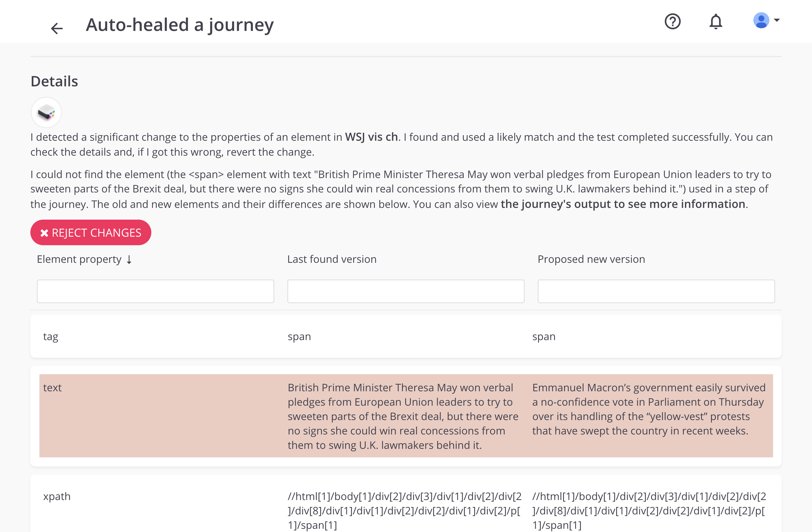The width and height of the screenshot is (812, 532).
Task: Open the journey's output information link
Action: coord(623,204)
